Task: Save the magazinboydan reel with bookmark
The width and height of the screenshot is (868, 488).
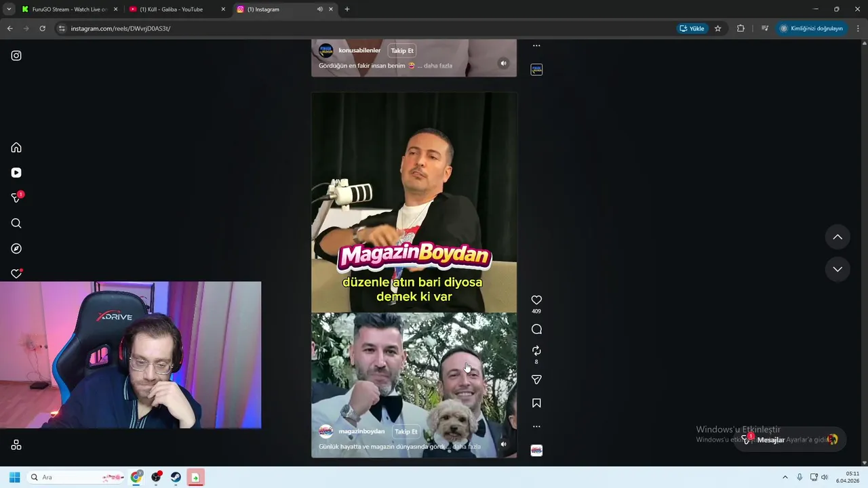Action: [536, 403]
